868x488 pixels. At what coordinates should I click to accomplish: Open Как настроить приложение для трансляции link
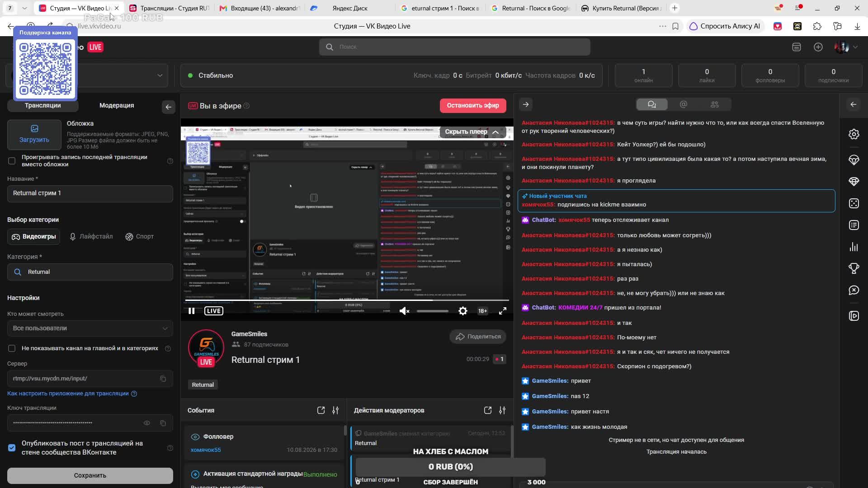point(68,394)
